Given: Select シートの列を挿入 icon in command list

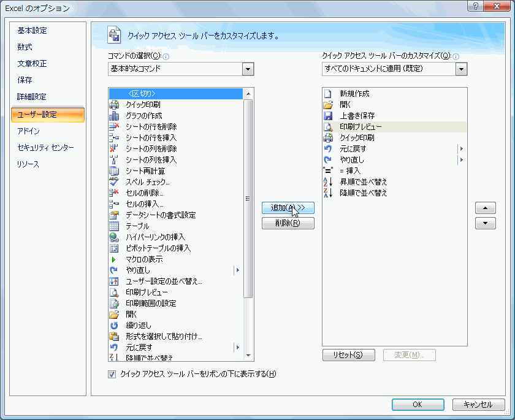Looking at the screenshot, I should (x=114, y=160).
